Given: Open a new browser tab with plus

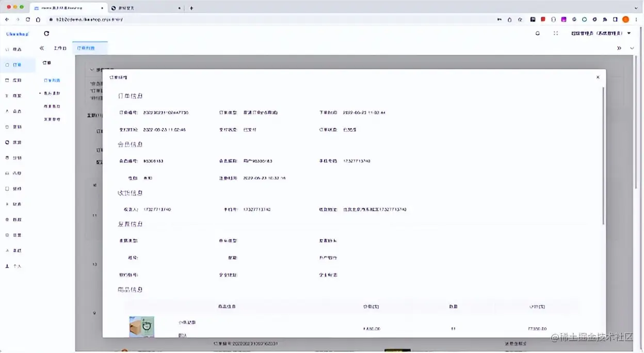Looking at the screenshot, I should coord(191,8).
